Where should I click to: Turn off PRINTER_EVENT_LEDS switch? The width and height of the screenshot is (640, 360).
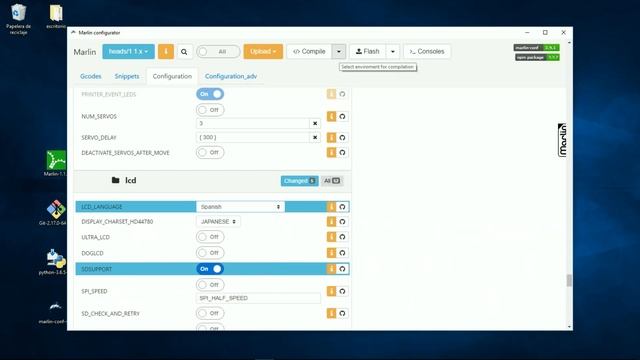210,94
